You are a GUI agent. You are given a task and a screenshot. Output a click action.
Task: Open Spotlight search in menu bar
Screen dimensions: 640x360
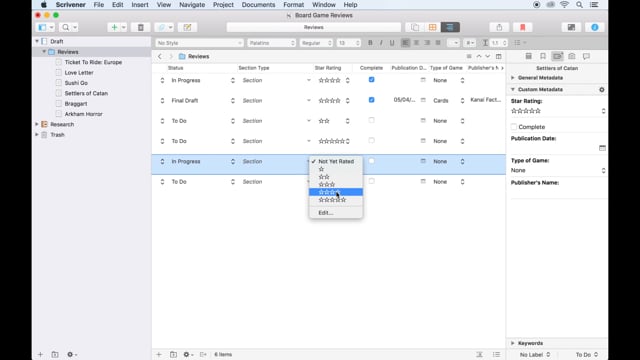pyautogui.click(x=579, y=5)
